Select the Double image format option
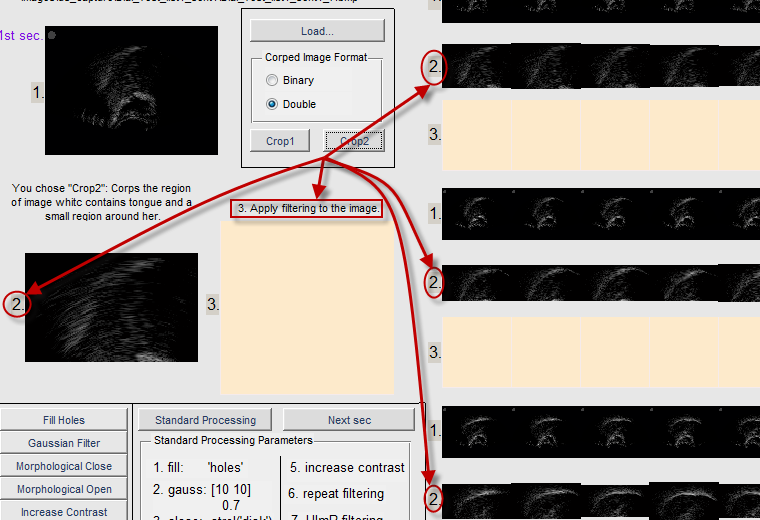Viewport: 760px width, 520px height. [x=291, y=104]
